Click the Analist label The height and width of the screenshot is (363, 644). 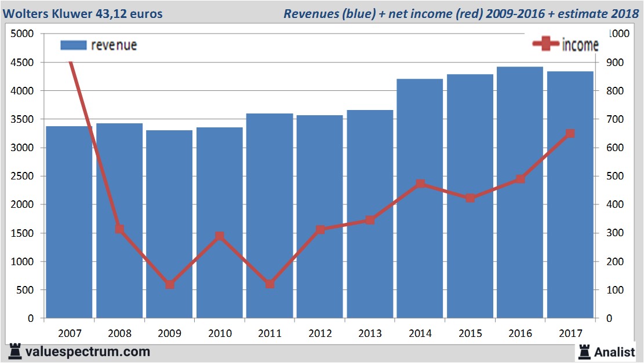(614, 352)
